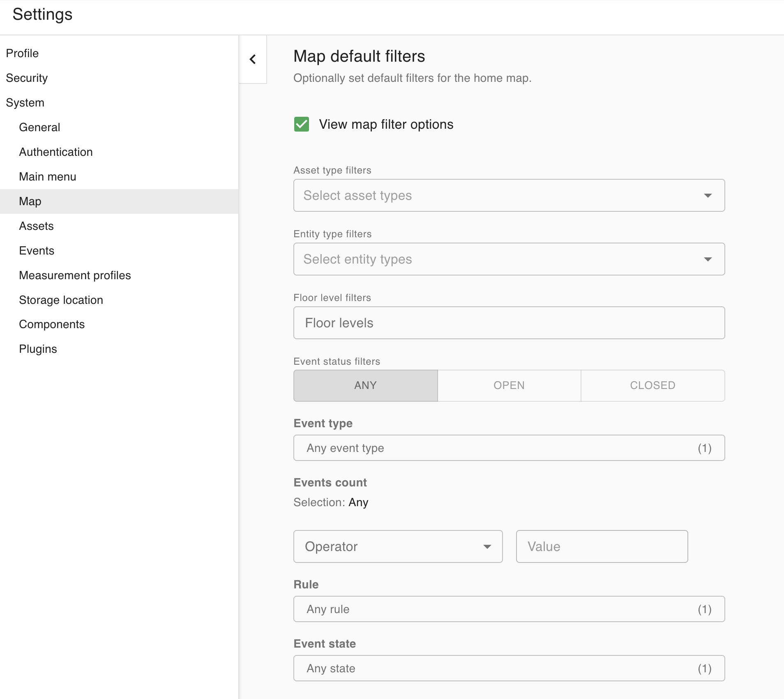Open Authentication under System
The image size is (784, 699).
[56, 152]
